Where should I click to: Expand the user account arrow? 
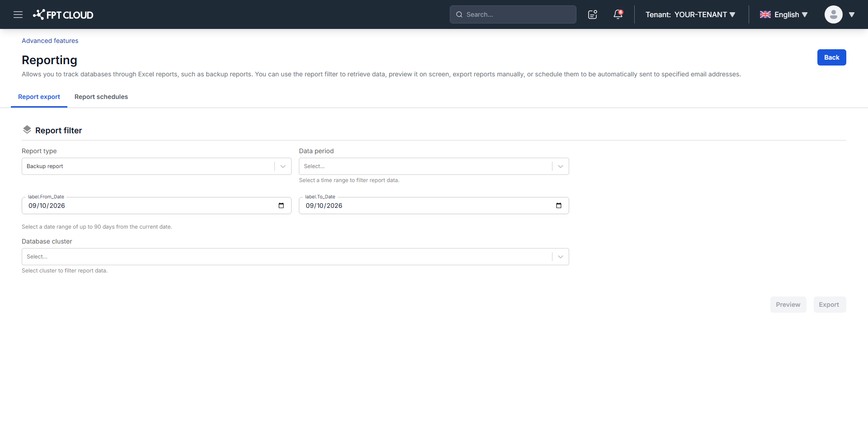click(x=852, y=14)
